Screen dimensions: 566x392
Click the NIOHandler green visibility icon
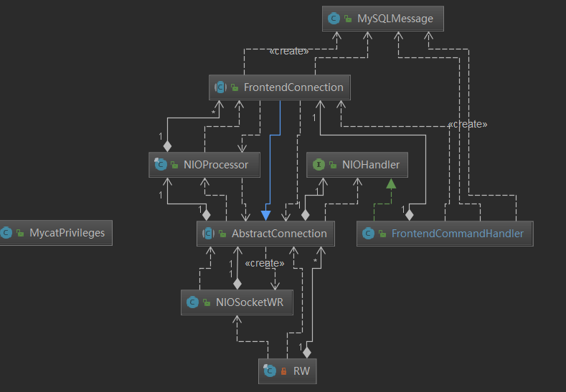333,165
